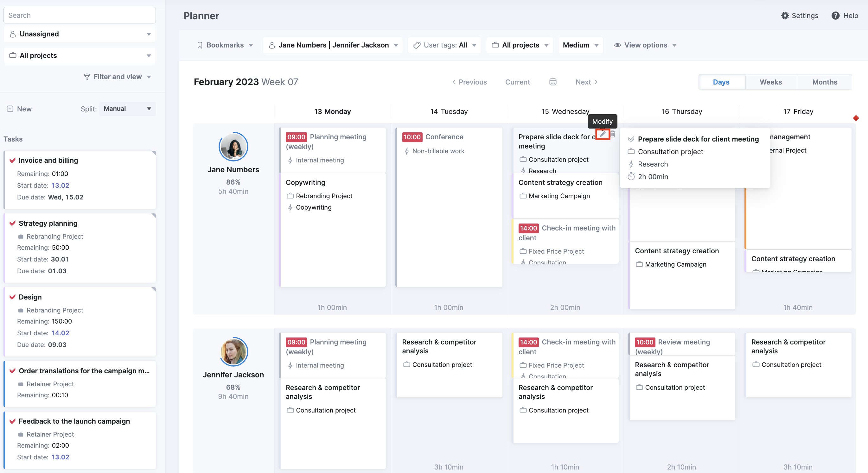868x473 pixels.
Task: Open the Split Manual dropdown
Action: pyautogui.click(x=127, y=109)
